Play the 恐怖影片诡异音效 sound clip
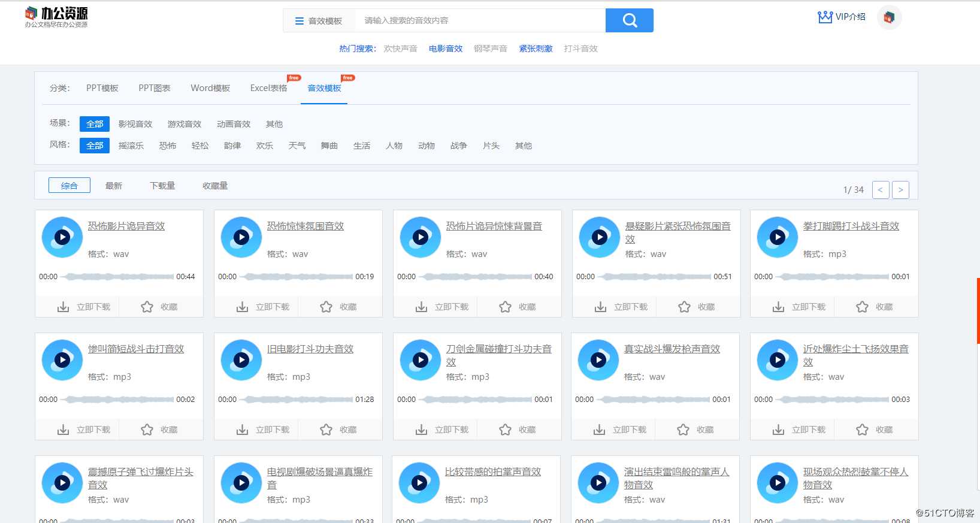980x523 pixels. pyautogui.click(x=62, y=237)
